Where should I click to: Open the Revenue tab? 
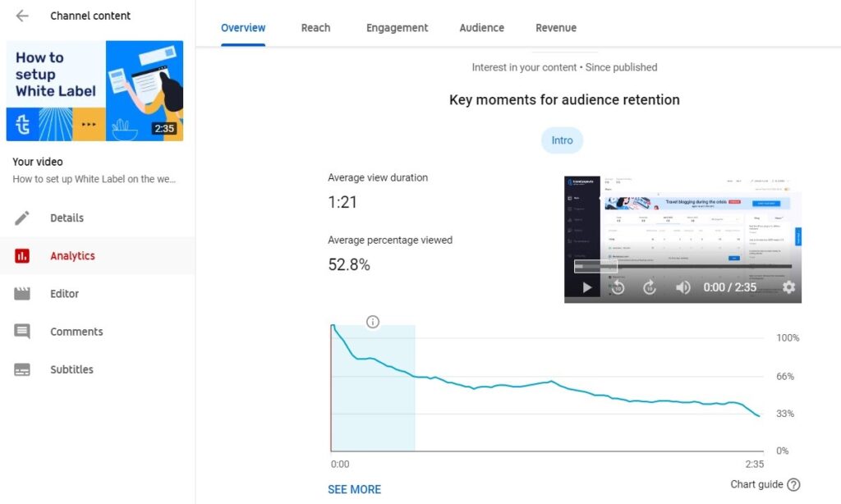click(556, 28)
